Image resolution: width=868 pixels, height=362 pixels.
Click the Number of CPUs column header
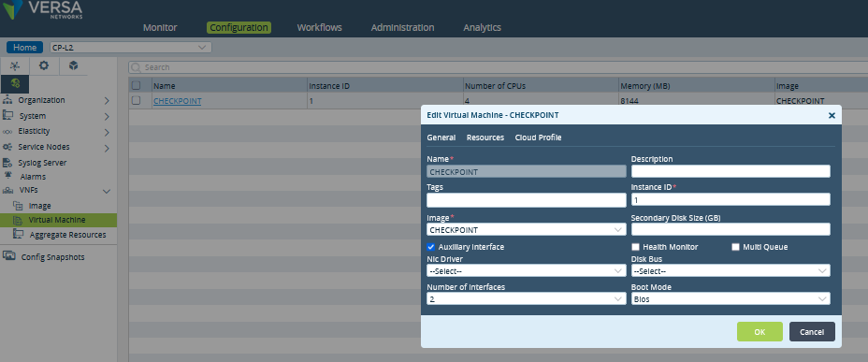(495, 86)
